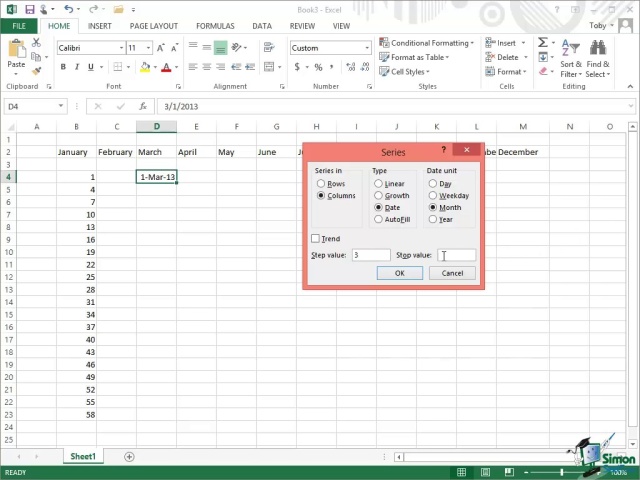
Task: Select Weekday date unit radio button
Action: 433,196
